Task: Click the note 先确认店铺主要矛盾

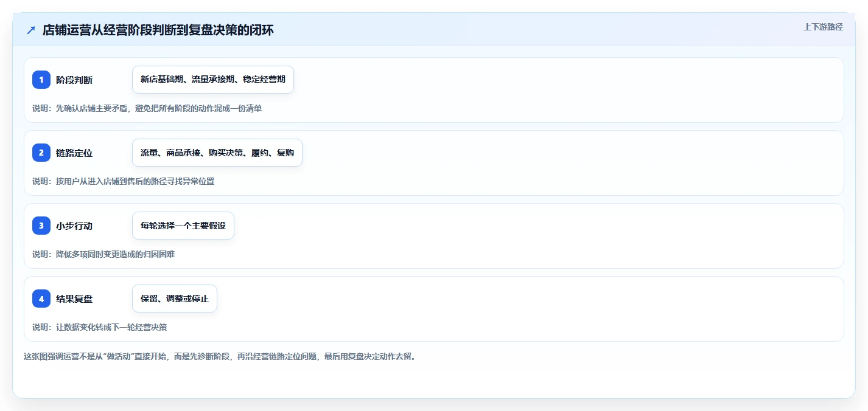Action: (147, 108)
